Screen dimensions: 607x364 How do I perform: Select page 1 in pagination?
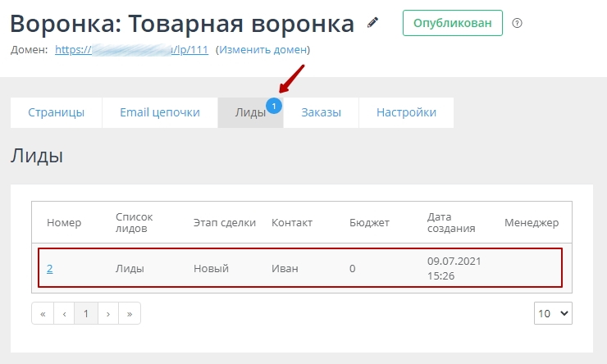pos(86,313)
